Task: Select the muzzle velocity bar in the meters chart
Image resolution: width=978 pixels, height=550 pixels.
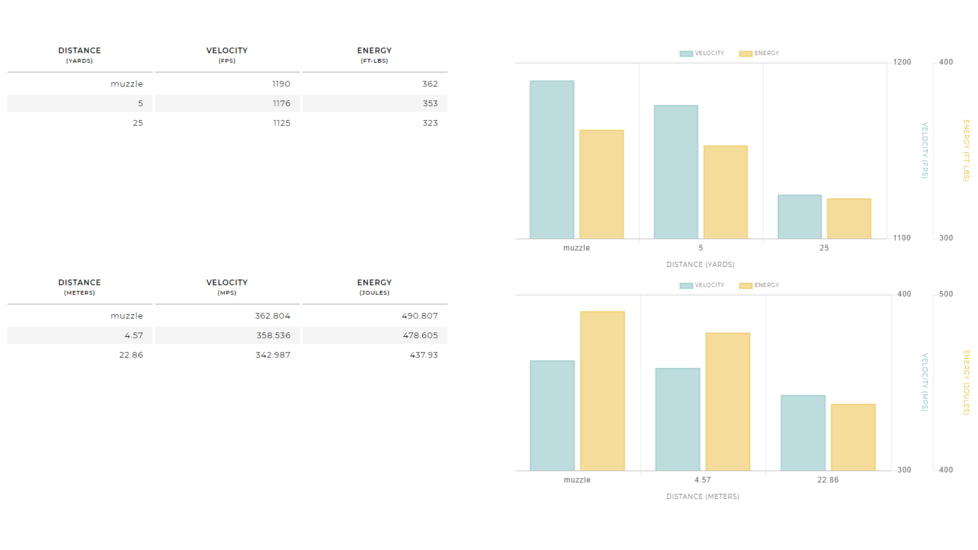Action: [552, 415]
